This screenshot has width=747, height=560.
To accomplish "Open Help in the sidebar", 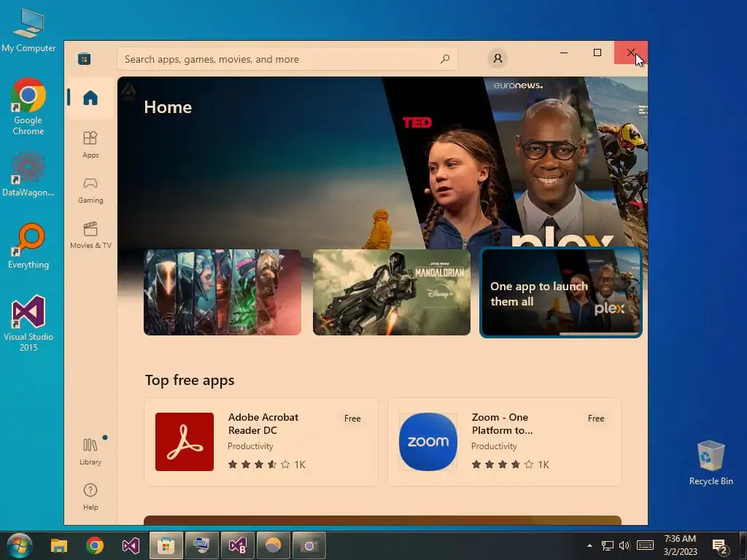I will point(90,497).
